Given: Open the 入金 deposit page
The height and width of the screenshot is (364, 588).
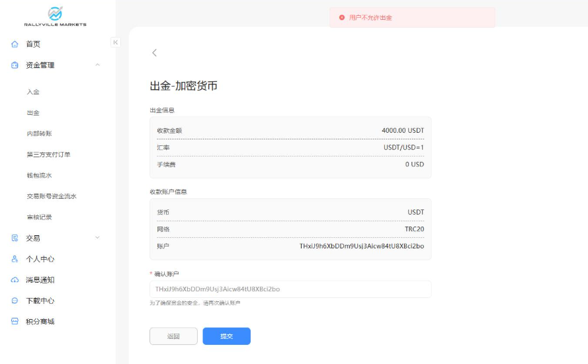Looking at the screenshot, I should 33,92.
